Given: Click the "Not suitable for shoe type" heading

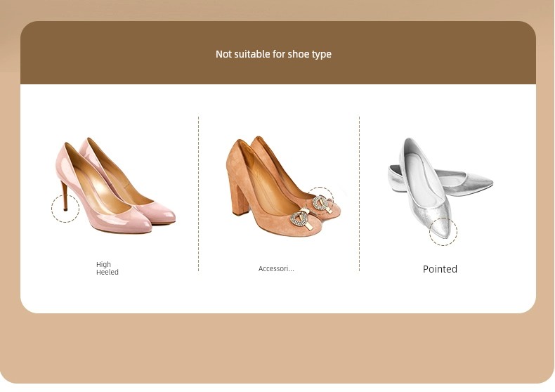Looking at the screenshot, I should point(273,54).
